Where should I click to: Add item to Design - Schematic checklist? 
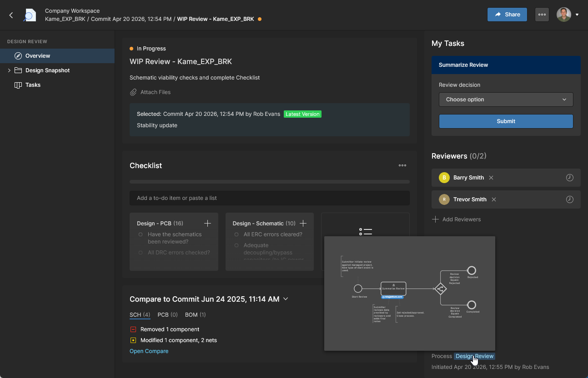tap(303, 223)
